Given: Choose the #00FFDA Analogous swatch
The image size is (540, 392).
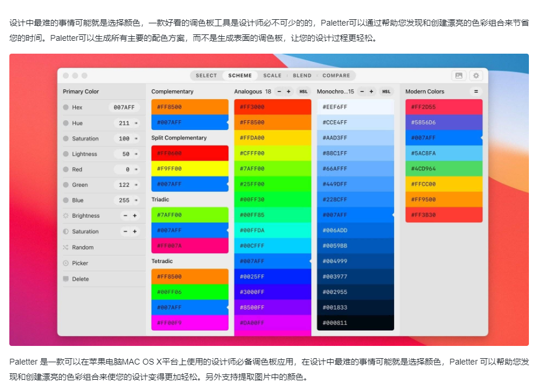Looking at the screenshot, I should click(273, 230).
